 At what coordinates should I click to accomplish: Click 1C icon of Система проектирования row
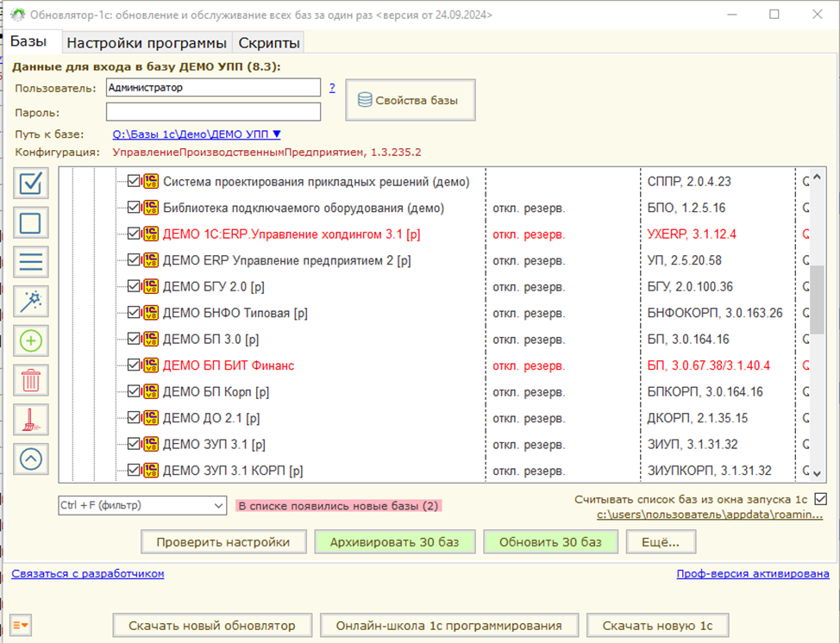[x=151, y=181]
